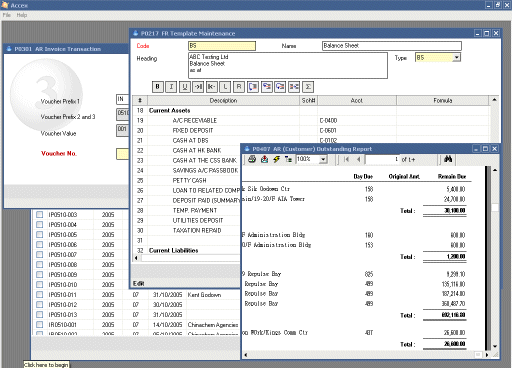Image resolution: width=512 pixels, height=368 pixels.
Task: Click the lightning refresh icon in report toolbar
Action: coord(276,159)
